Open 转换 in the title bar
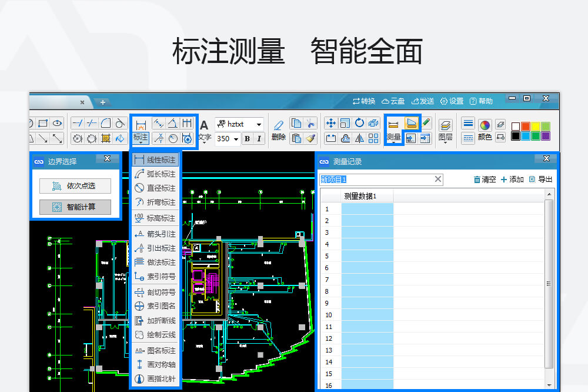 (x=364, y=101)
